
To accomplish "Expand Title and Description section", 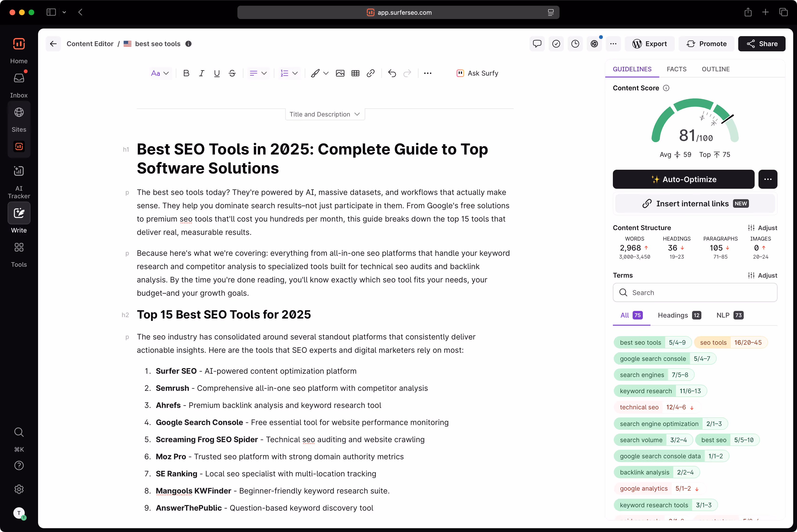I will coord(325,114).
